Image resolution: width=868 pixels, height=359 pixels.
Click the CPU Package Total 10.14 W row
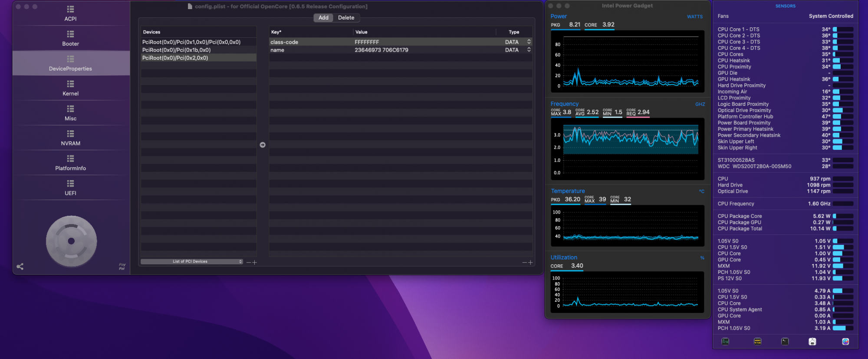(x=785, y=229)
